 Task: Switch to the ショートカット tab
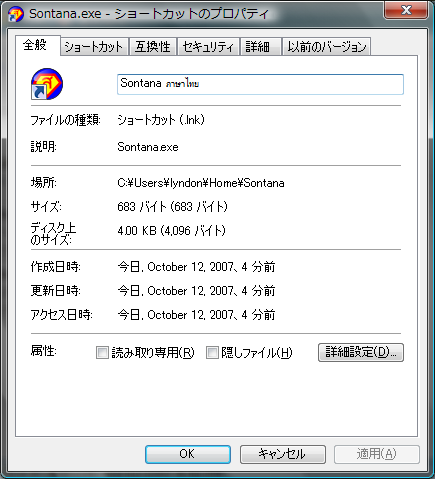coord(94,47)
